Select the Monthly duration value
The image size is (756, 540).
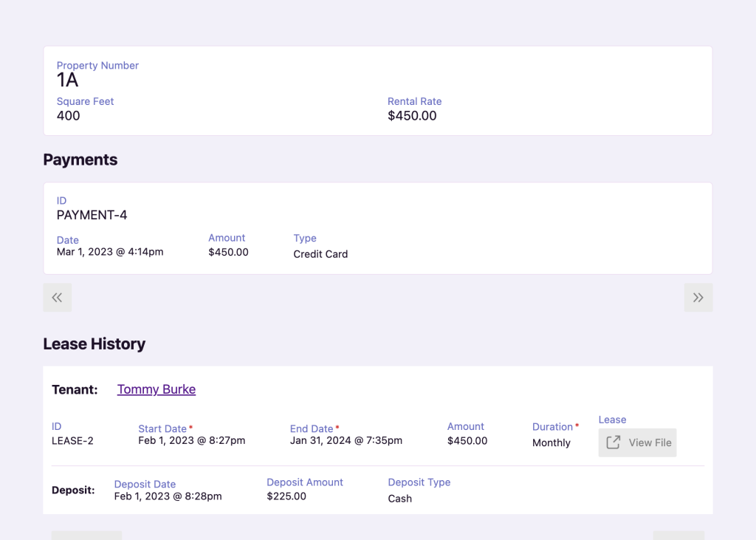tap(551, 443)
